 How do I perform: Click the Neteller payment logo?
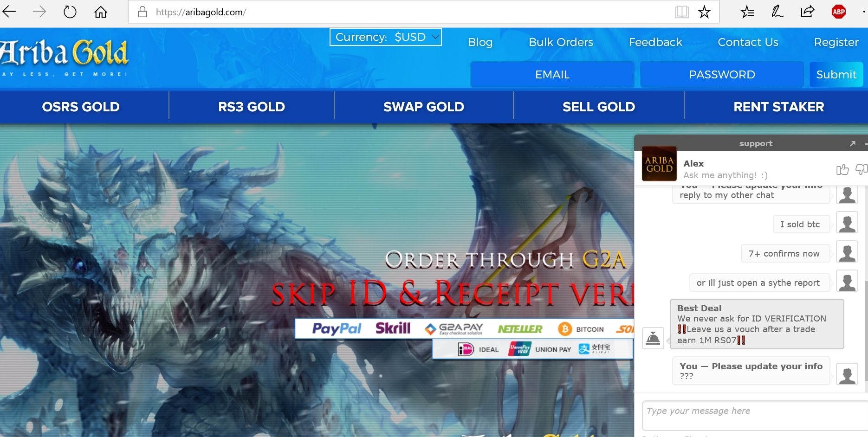[520, 329]
